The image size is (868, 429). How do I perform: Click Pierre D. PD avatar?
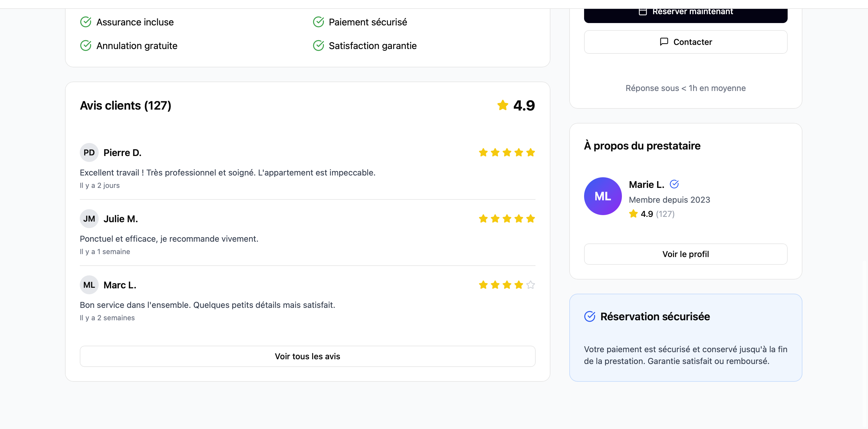pos(89,153)
